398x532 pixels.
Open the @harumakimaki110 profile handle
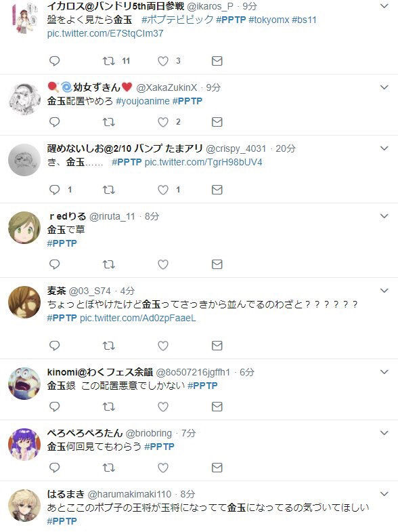pyautogui.click(x=129, y=494)
